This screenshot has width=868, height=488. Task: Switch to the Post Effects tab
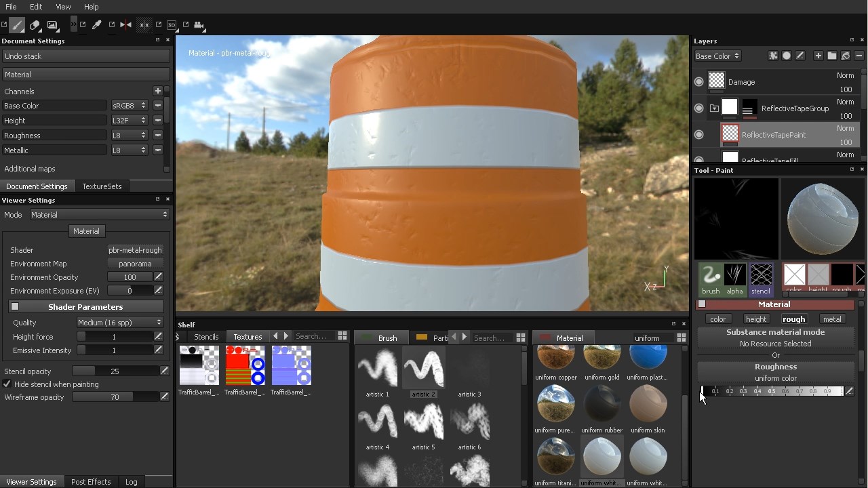pyautogui.click(x=90, y=481)
